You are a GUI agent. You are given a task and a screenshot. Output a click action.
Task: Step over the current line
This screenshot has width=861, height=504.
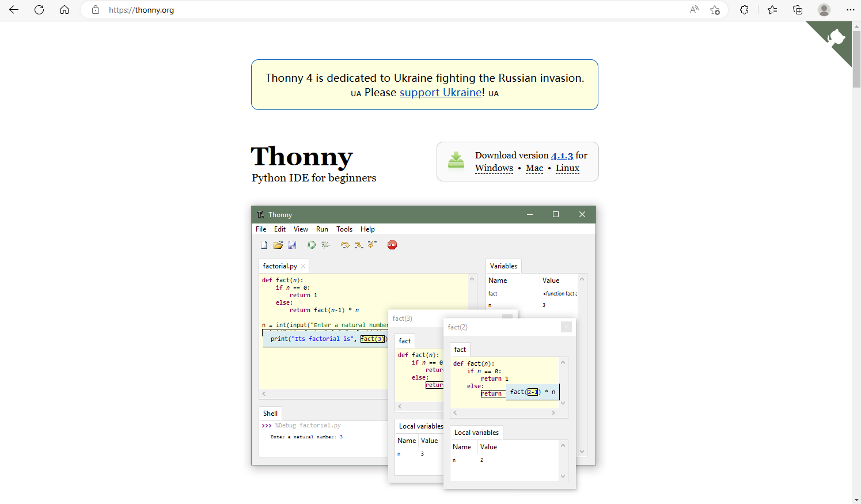pos(344,244)
